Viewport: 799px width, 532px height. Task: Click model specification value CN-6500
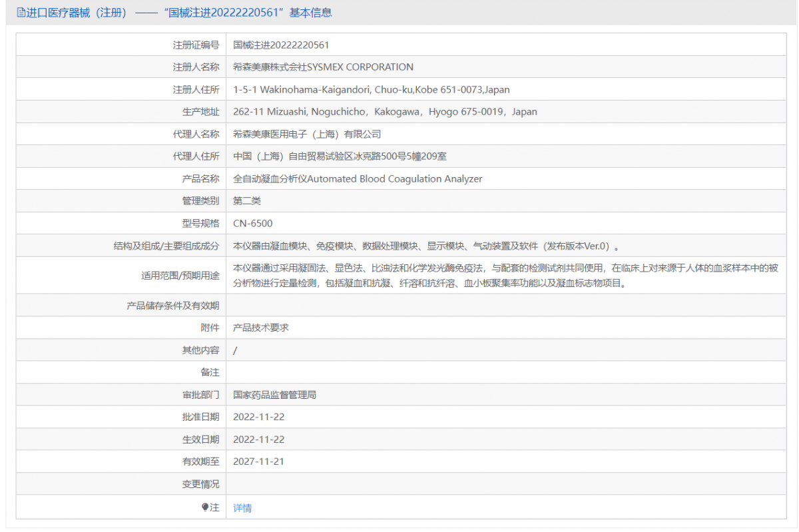(x=253, y=224)
